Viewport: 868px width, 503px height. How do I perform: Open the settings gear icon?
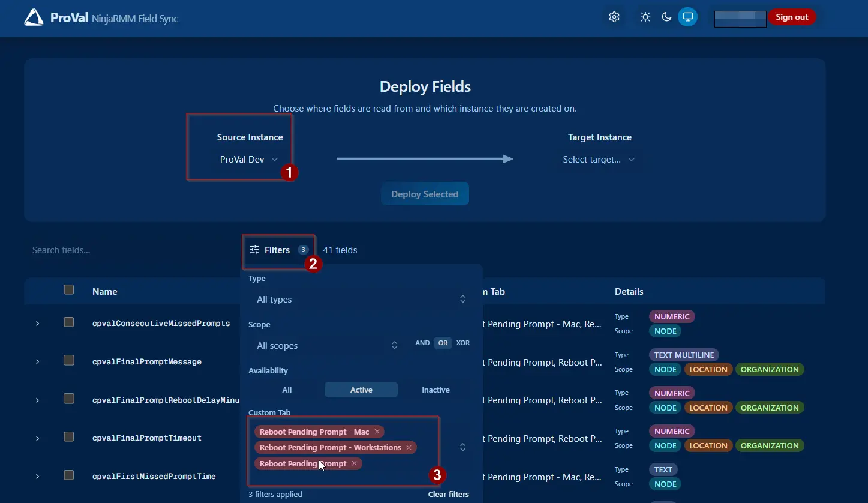click(x=614, y=17)
